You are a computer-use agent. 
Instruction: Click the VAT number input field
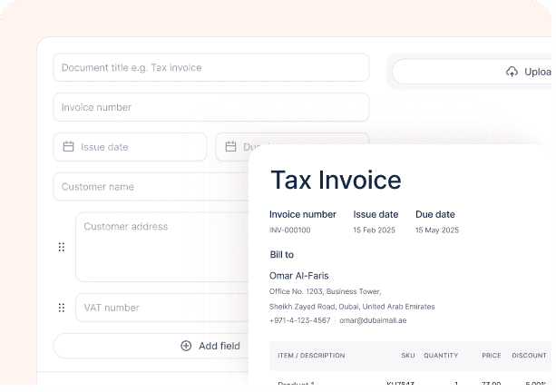(162, 308)
